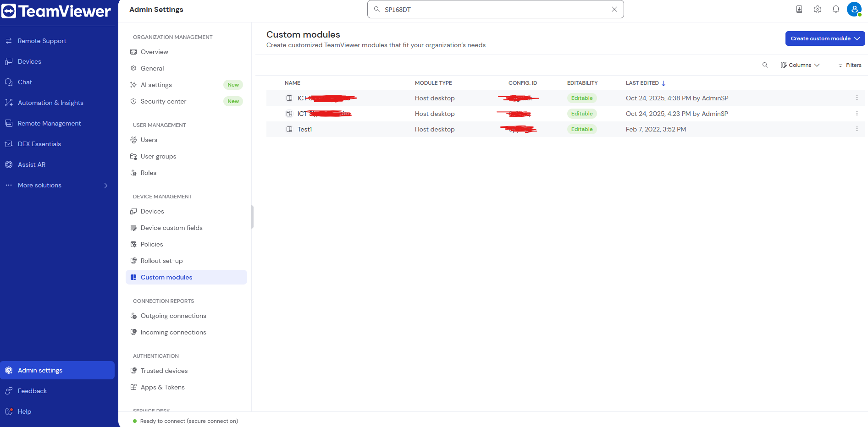Click the TeamViewer logo

(56, 11)
